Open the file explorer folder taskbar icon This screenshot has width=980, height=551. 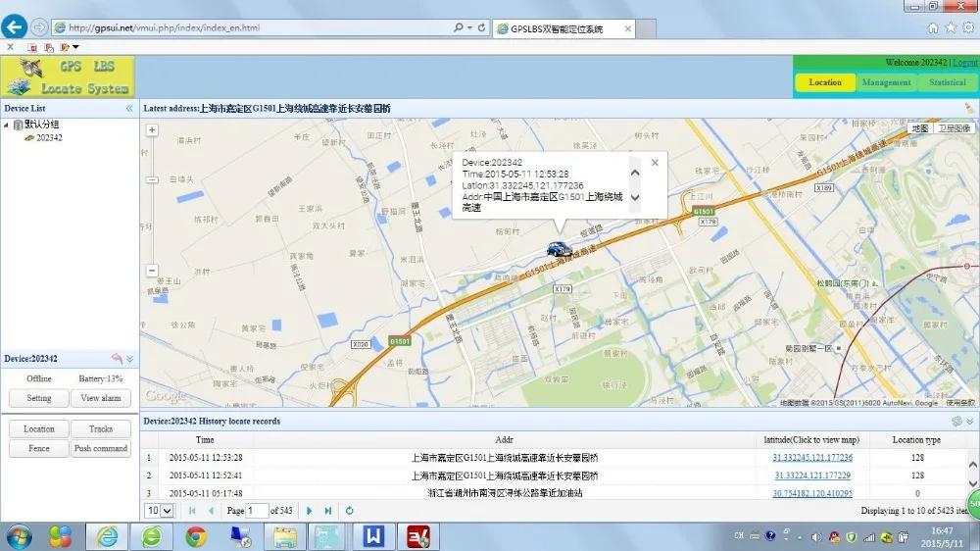coord(285,537)
